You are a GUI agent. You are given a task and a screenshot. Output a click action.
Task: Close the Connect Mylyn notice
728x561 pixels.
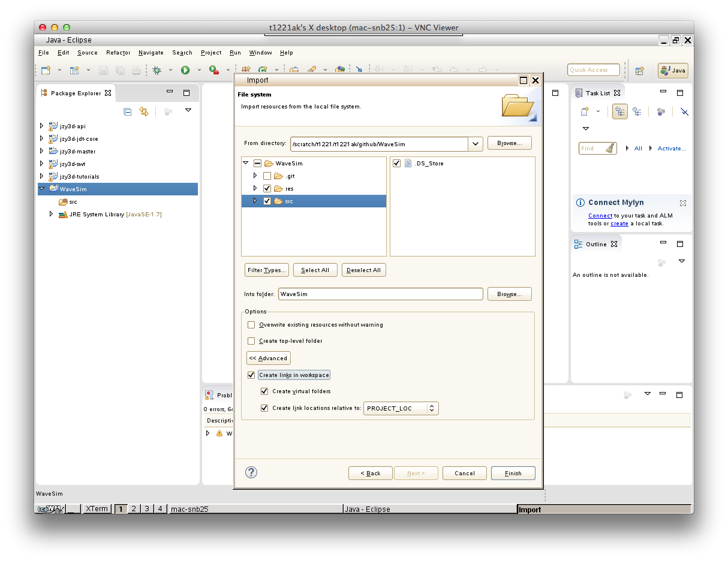[682, 203]
